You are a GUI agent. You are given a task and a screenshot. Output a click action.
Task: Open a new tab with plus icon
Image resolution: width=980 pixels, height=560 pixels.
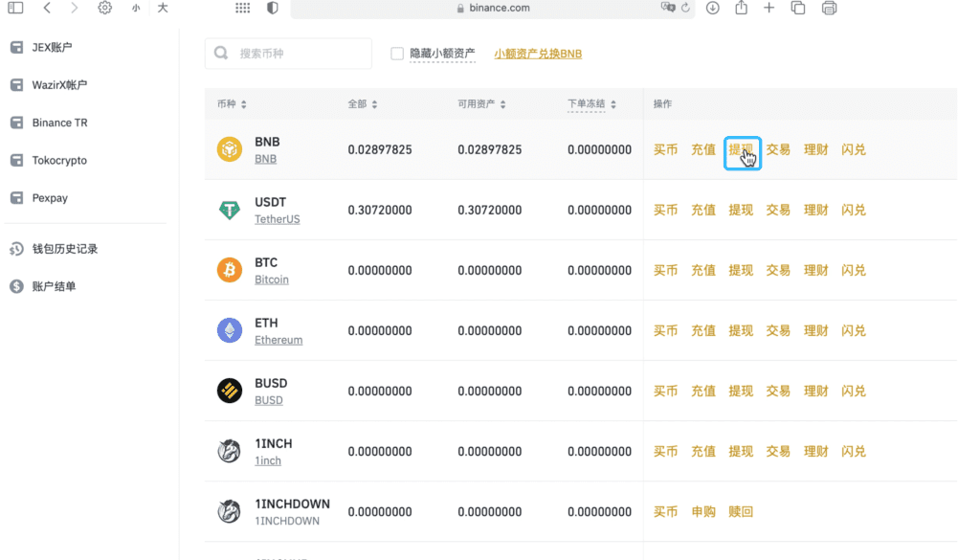[x=768, y=8]
